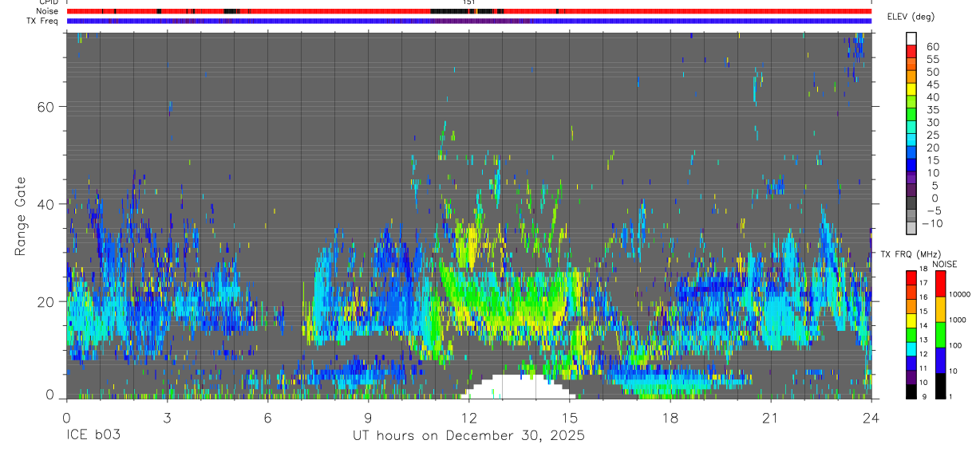Click the '10000' label on NOISE legend

tap(961, 294)
